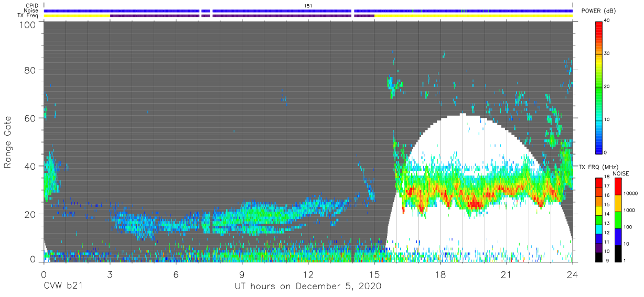Click the 6 tick on the UT hours axis
The height and width of the screenshot is (297, 644).
point(176,274)
